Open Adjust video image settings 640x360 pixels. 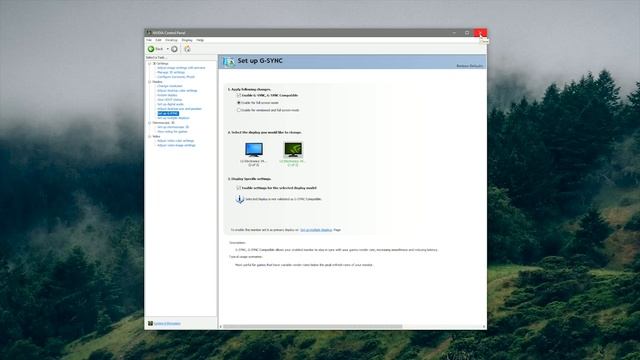pyautogui.click(x=176, y=145)
